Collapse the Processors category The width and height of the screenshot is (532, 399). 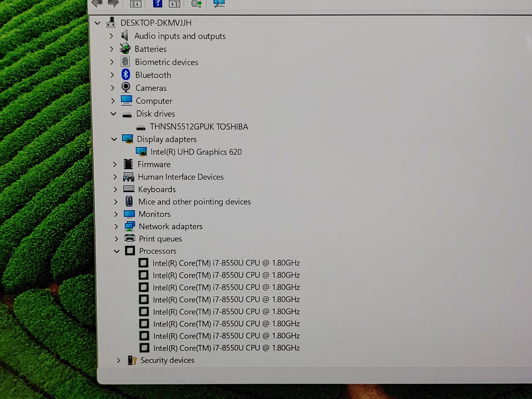117,251
